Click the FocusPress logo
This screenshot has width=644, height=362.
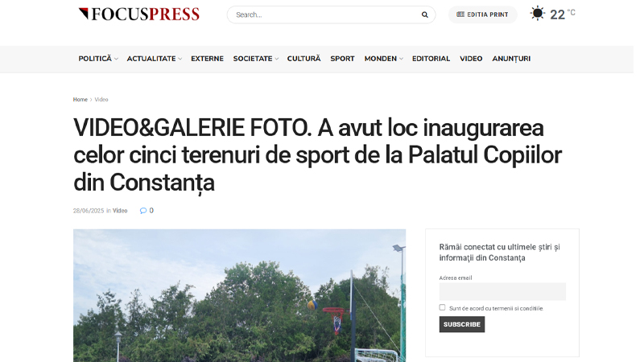pyautogui.click(x=138, y=14)
